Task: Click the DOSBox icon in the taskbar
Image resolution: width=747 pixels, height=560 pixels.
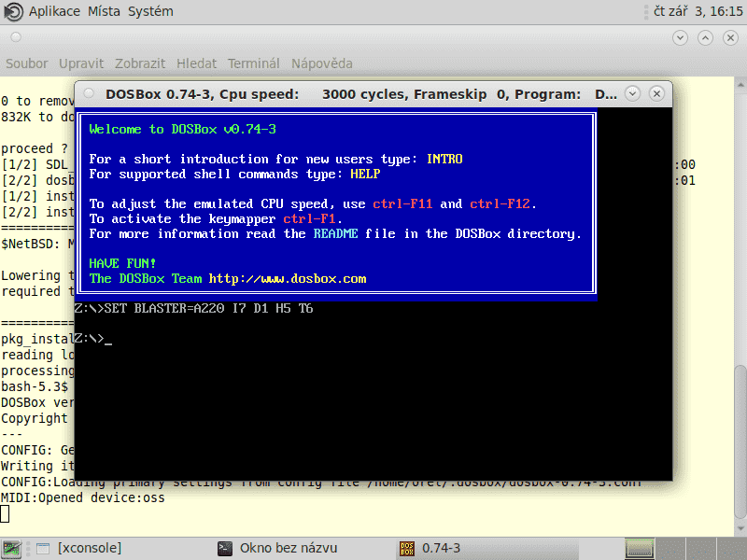Action: pyautogui.click(x=407, y=549)
